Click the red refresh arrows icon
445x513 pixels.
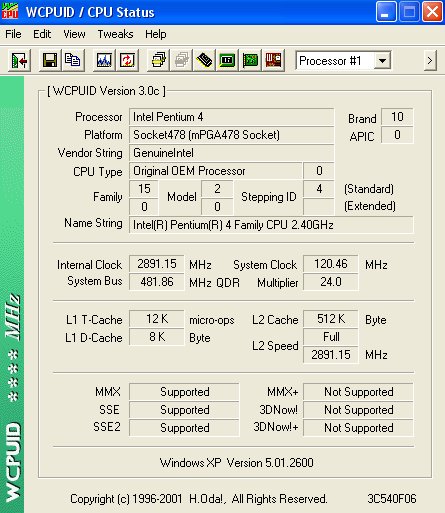127,61
